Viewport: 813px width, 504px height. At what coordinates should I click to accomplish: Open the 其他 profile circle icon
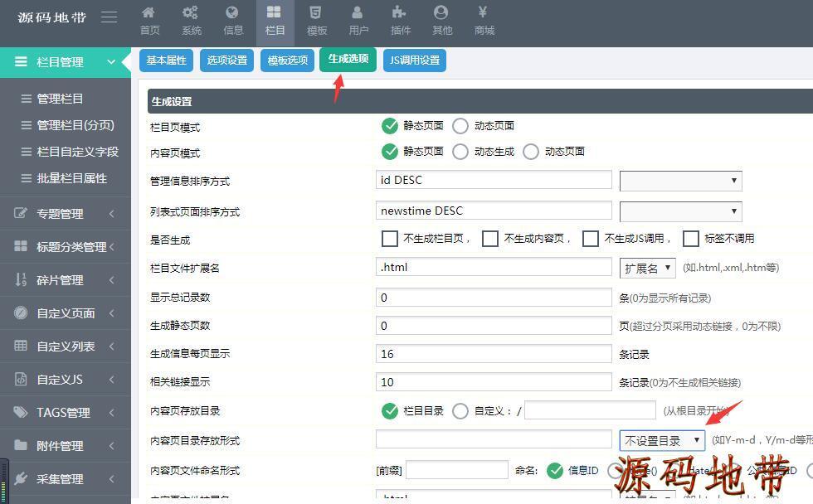tap(441, 12)
